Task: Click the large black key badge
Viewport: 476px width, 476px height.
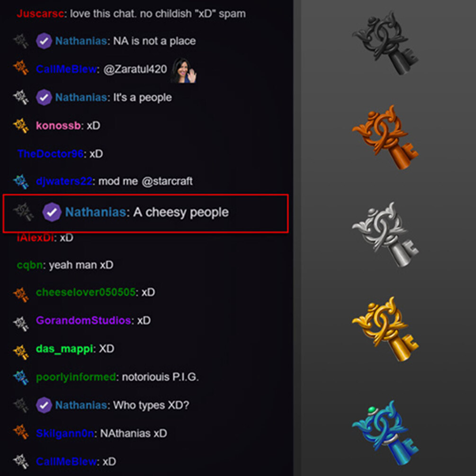Action: click(385, 43)
